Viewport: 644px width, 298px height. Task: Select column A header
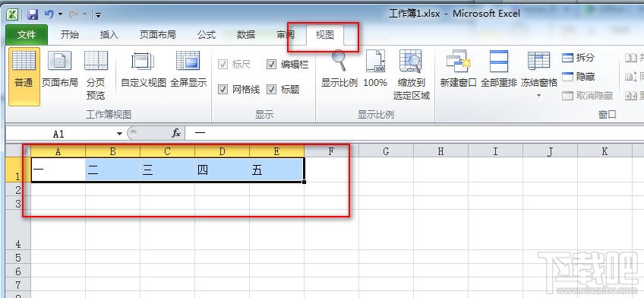[x=58, y=152]
